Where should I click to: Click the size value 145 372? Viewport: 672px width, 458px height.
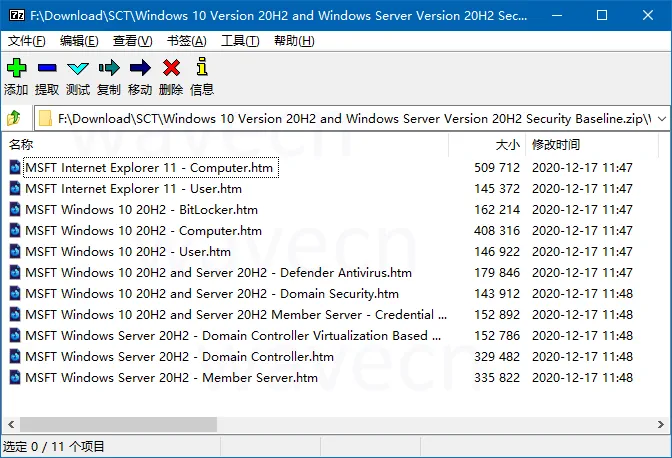pos(497,188)
